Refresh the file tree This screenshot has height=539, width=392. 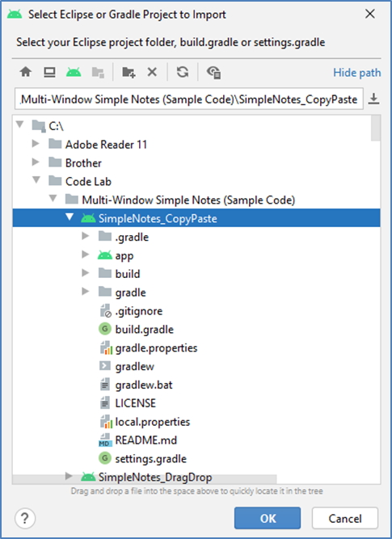182,72
